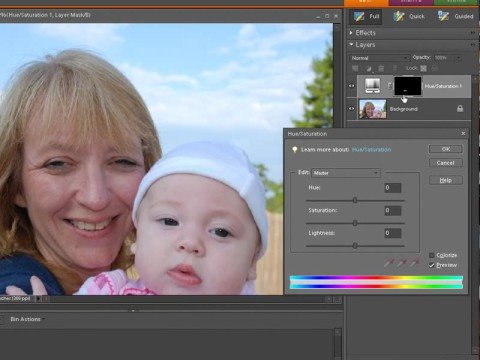Hide the Background layer
The width and height of the screenshot is (480, 360).
[352, 109]
